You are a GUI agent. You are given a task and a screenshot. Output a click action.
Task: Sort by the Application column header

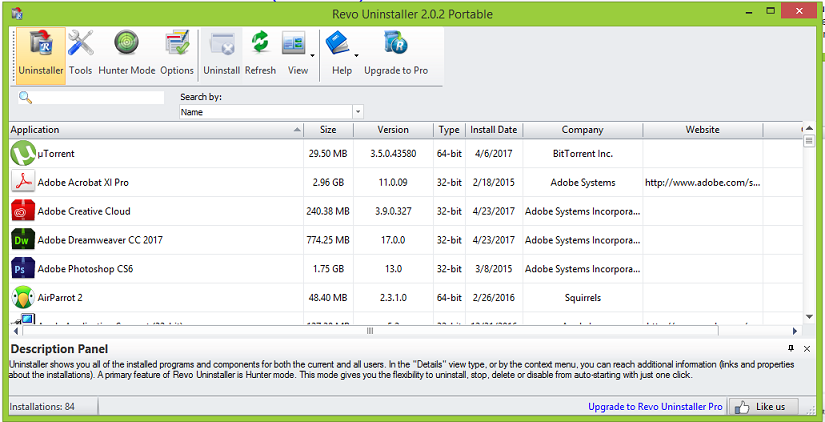(x=156, y=130)
